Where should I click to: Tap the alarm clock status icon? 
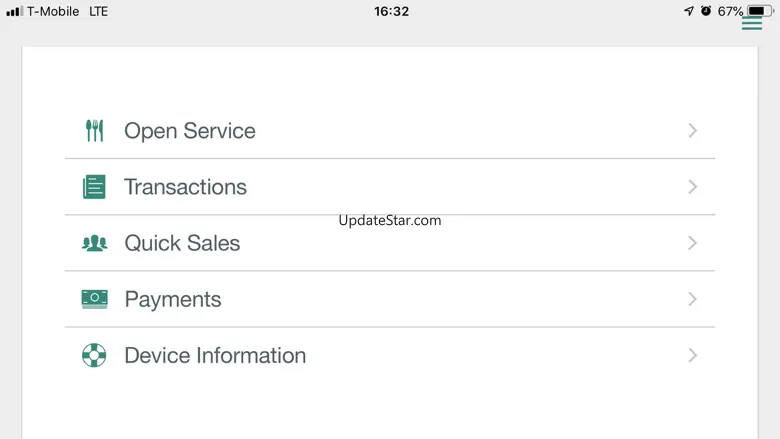click(706, 11)
